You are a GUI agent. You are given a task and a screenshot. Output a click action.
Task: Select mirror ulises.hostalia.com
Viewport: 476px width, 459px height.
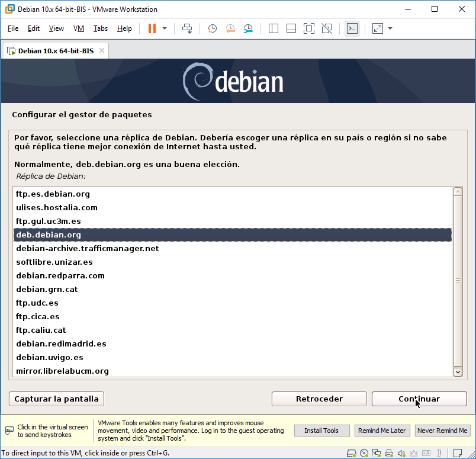[233, 207]
